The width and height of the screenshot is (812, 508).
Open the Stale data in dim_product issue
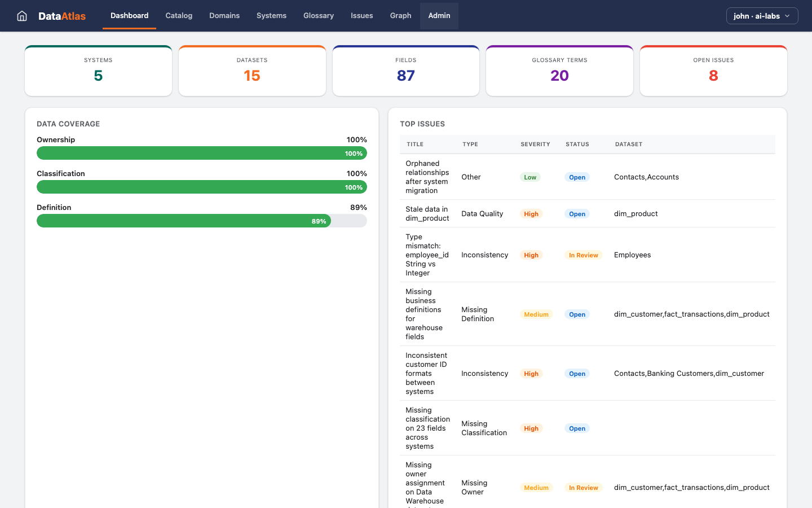coord(427,213)
